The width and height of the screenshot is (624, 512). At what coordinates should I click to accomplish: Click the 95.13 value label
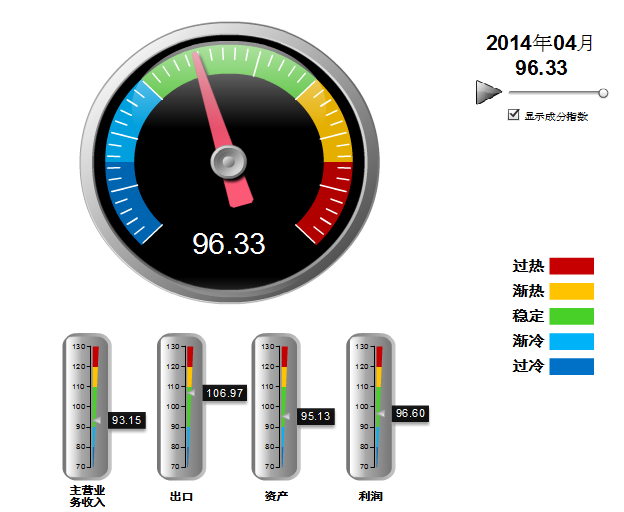click(315, 416)
